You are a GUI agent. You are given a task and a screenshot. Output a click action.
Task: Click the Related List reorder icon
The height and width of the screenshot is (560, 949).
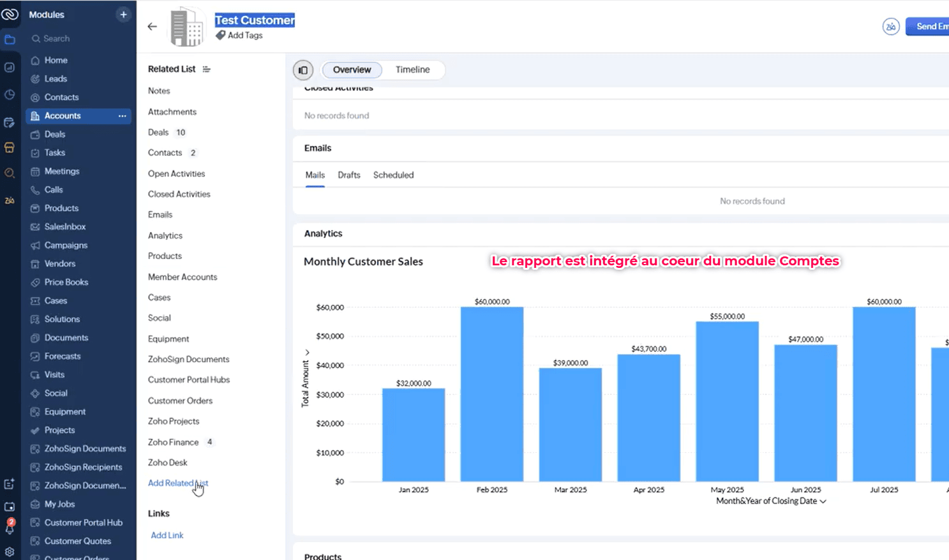tap(206, 70)
